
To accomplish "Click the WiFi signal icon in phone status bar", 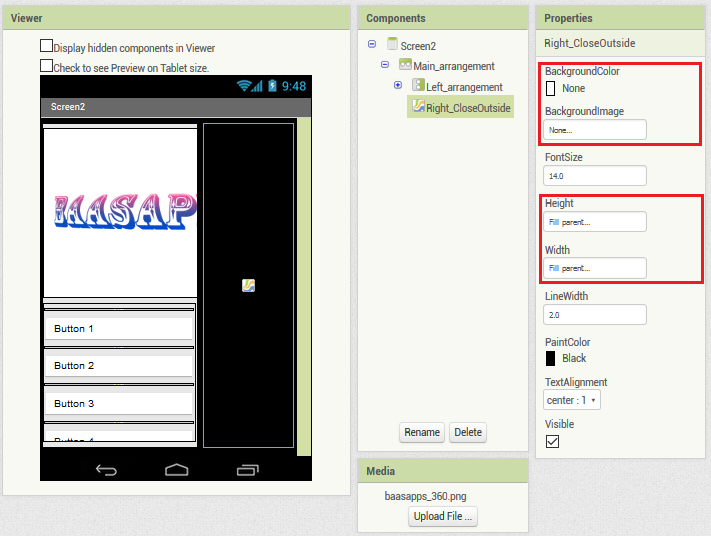I will click(x=244, y=86).
